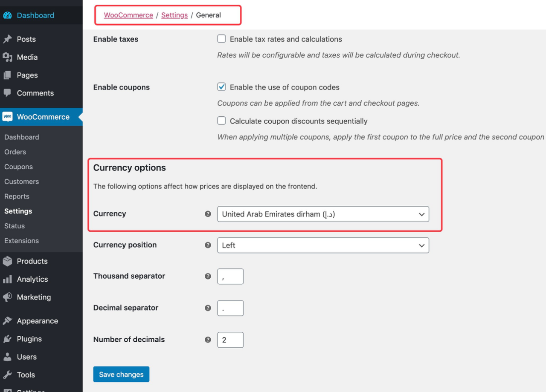Click the Number of decimals field
546x392 pixels.
[230, 340]
